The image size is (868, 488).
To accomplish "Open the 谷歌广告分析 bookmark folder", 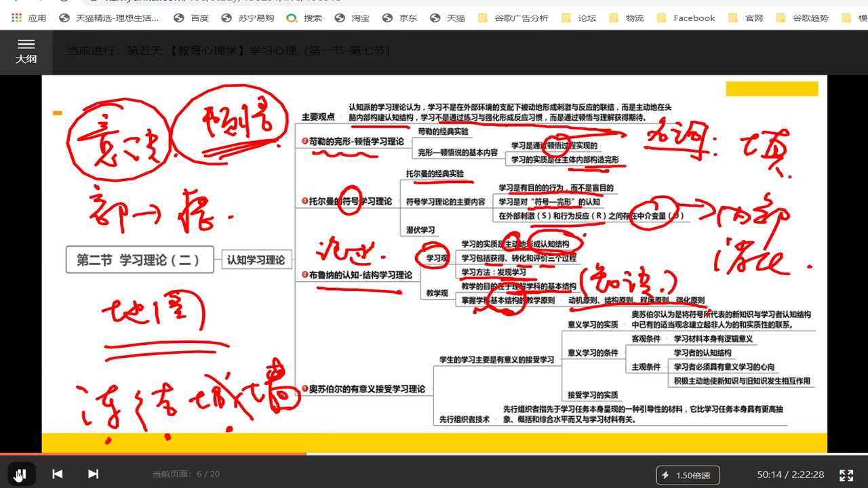I will coord(513,18).
